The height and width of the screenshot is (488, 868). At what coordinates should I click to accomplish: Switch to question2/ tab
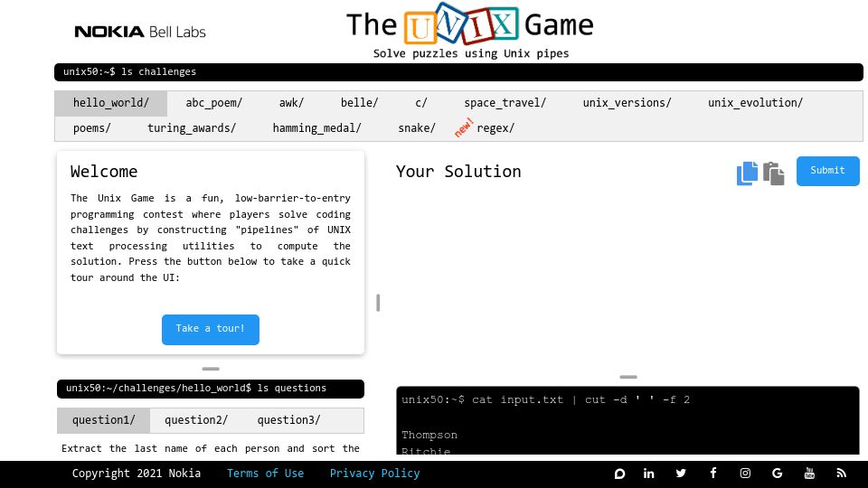(x=196, y=420)
